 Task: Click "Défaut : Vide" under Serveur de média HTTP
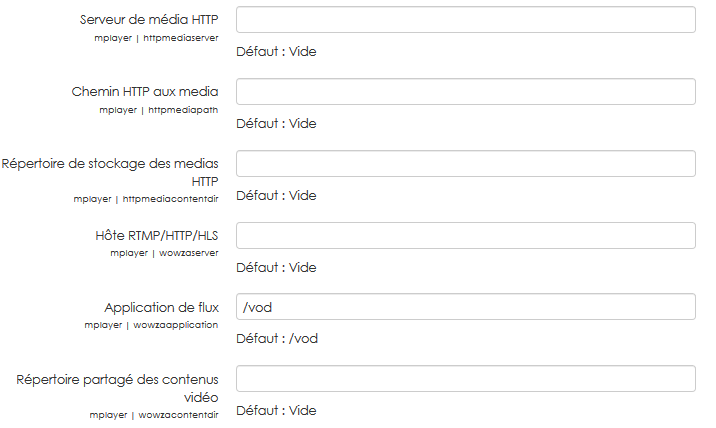276,52
